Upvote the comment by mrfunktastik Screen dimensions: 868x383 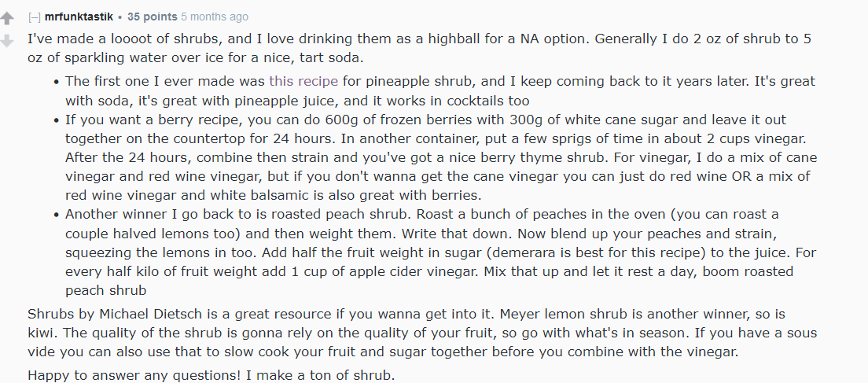(x=8, y=19)
